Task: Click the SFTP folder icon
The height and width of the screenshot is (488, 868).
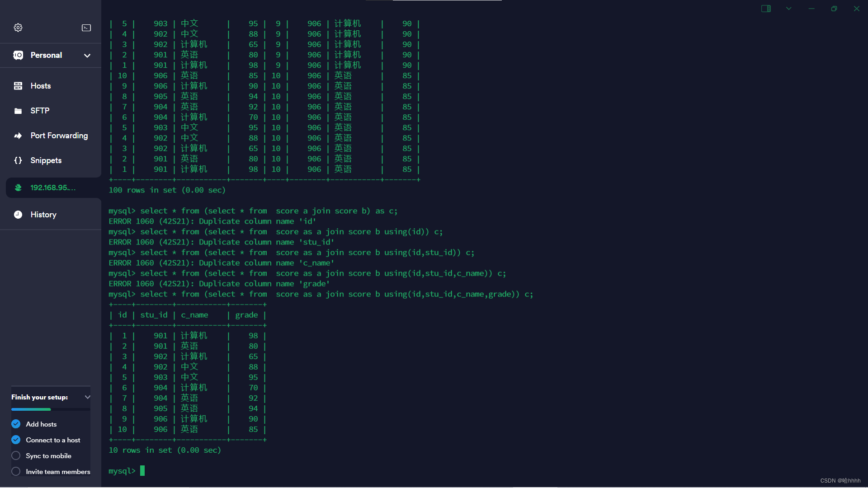Action: 18,111
